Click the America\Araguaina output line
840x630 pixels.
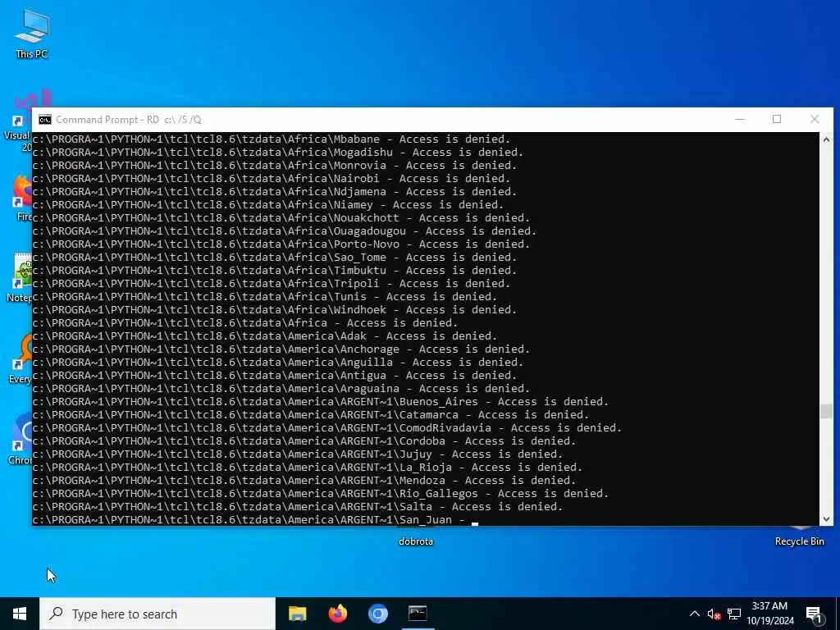tap(281, 388)
